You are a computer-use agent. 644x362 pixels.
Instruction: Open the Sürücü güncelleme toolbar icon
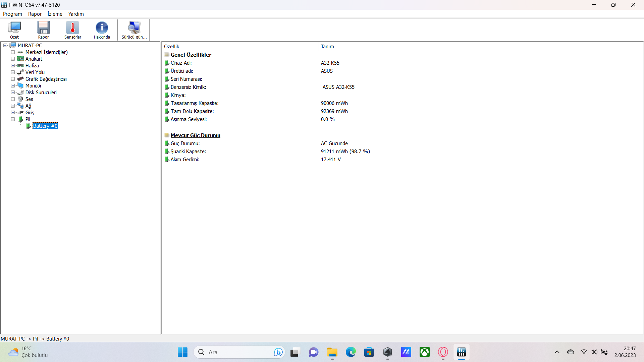[134, 30]
